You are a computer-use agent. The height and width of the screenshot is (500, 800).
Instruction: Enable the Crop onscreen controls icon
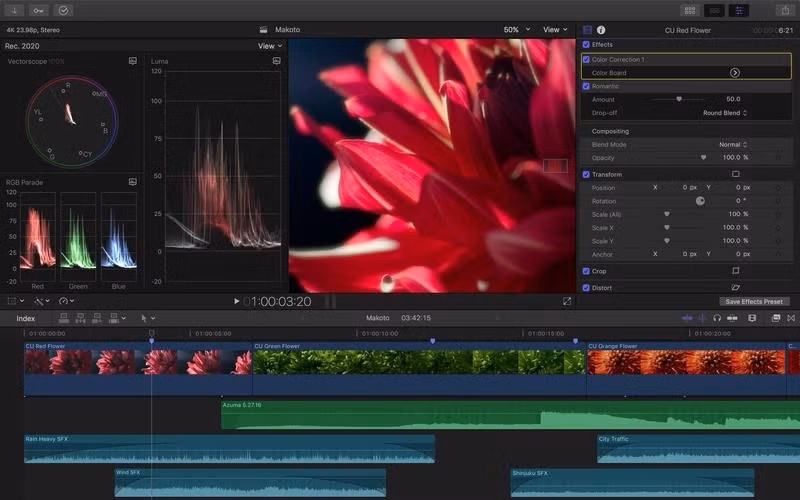click(x=735, y=271)
